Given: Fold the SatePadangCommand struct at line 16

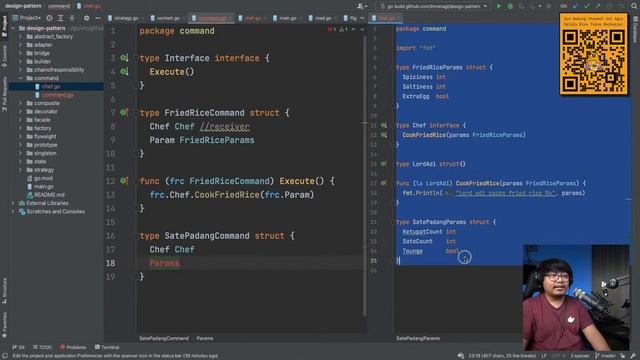Looking at the screenshot, I should click(137, 236).
